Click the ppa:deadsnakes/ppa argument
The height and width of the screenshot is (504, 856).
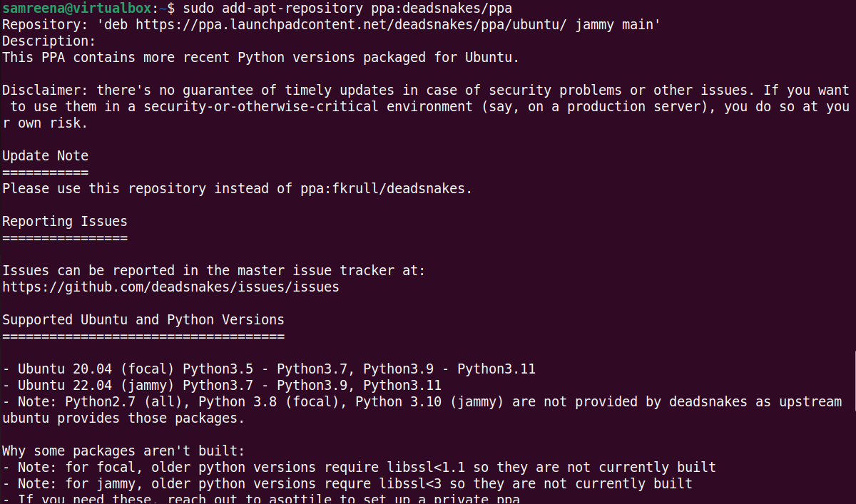point(442,9)
